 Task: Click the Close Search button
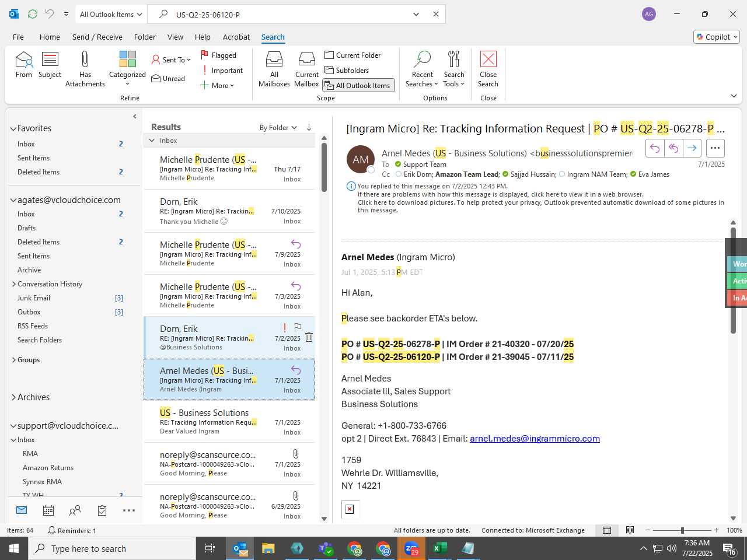tap(488, 69)
